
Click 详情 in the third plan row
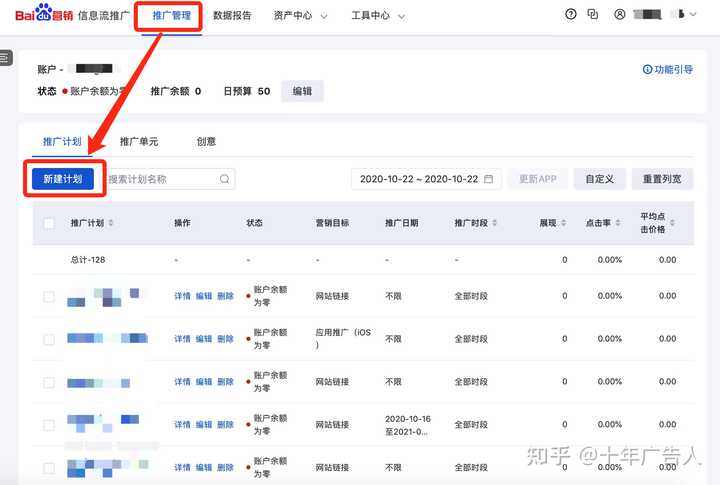pyautogui.click(x=182, y=382)
